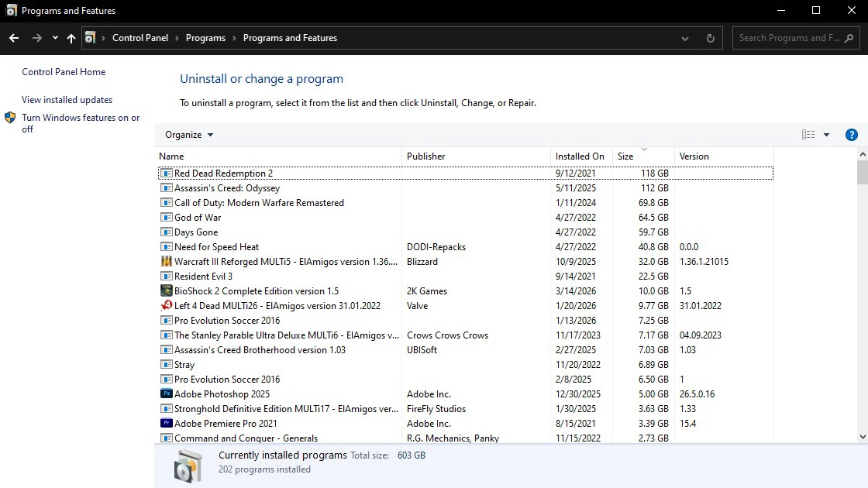The width and height of the screenshot is (868, 488).
Task: Select Adobe Premiere Pro 2021 icon
Action: tap(166, 423)
